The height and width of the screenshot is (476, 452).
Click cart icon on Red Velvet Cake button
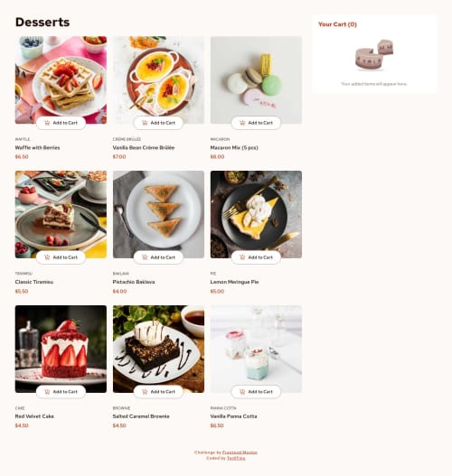click(47, 392)
